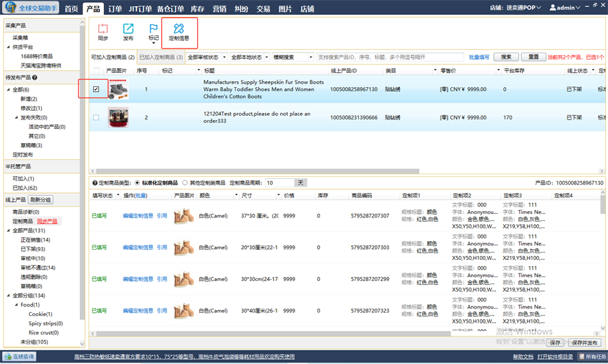Select 正在销售(14) in the sidebar
Viewport: 608px width, 364px height.
click(35, 240)
